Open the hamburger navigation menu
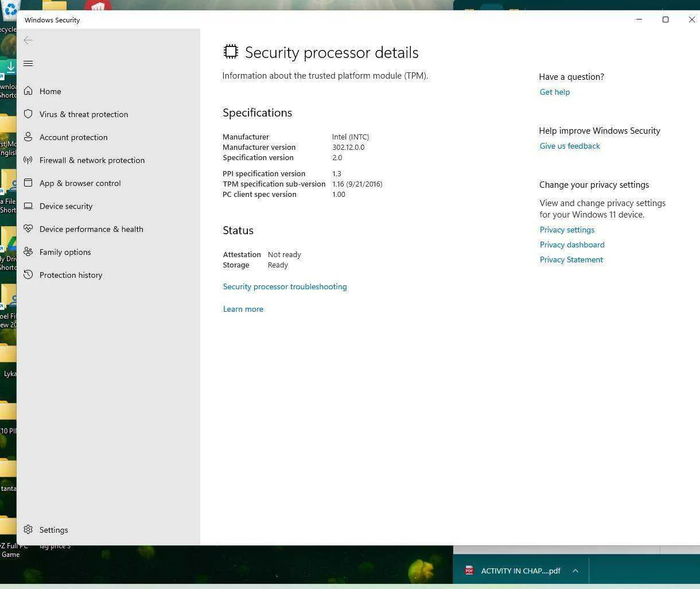The image size is (700, 589). (x=28, y=64)
